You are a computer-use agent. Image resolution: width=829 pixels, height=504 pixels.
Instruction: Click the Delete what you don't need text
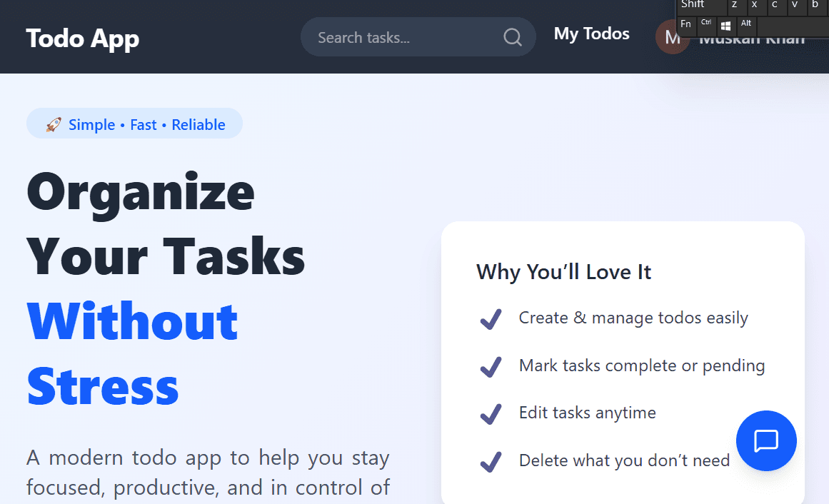[x=624, y=460]
